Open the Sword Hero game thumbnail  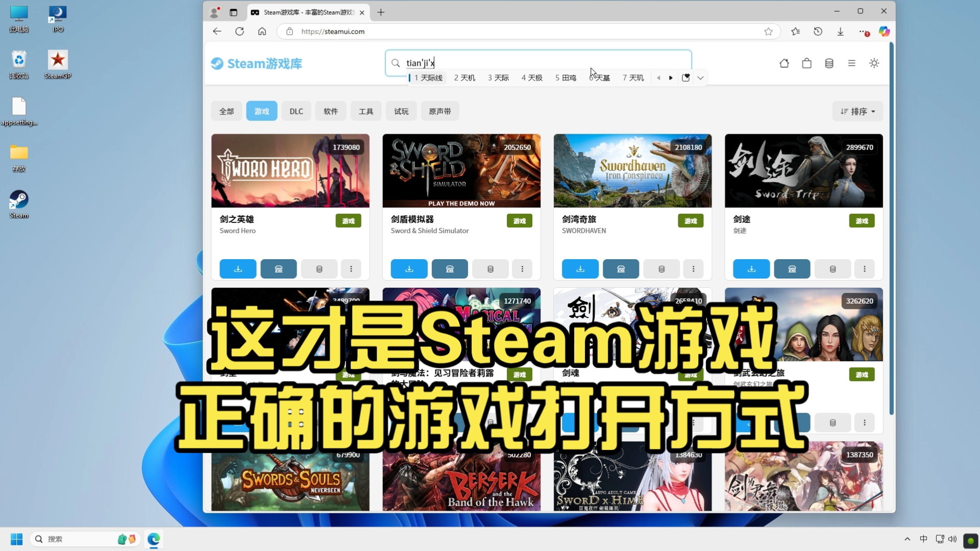tap(290, 171)
